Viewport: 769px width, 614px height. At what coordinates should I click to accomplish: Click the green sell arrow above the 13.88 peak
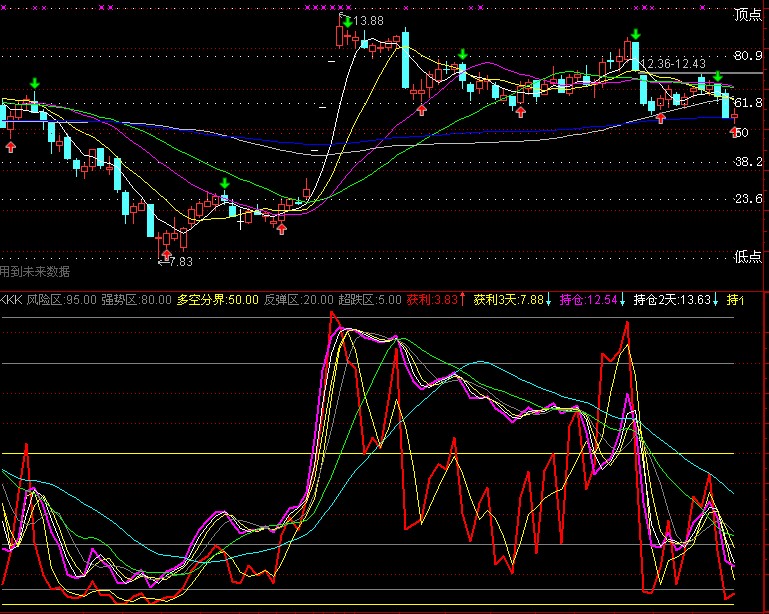[x=346, y=20]
